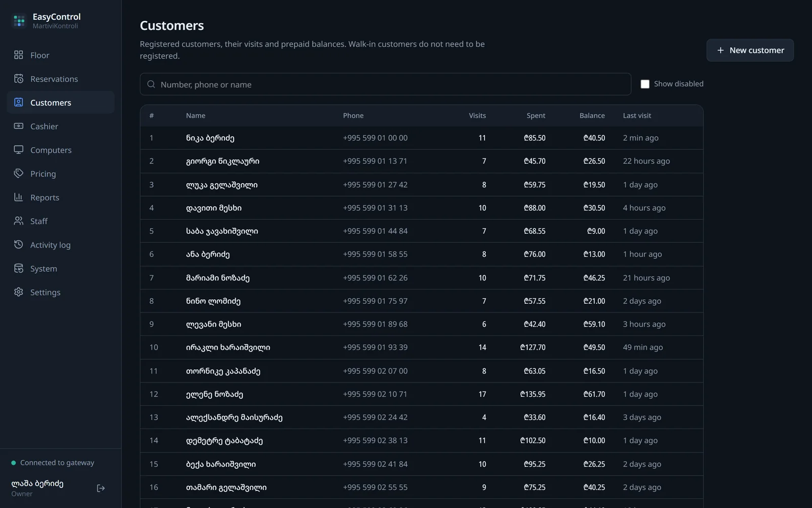This screenshot has width=812, height=508.
Task: Click the EasyControl logo icon
Action: (19, 21)
